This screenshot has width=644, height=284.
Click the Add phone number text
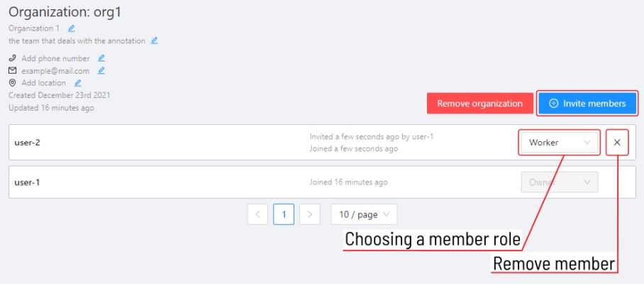click(55, 58)
